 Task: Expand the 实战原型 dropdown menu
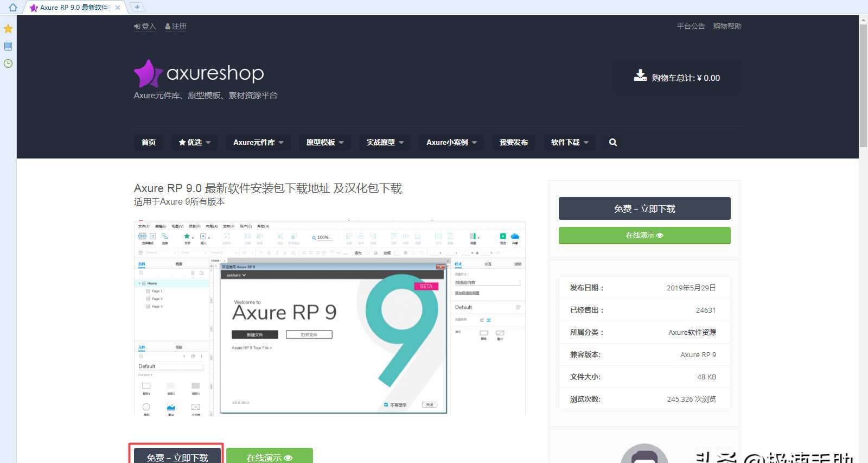tap(385, 142)
